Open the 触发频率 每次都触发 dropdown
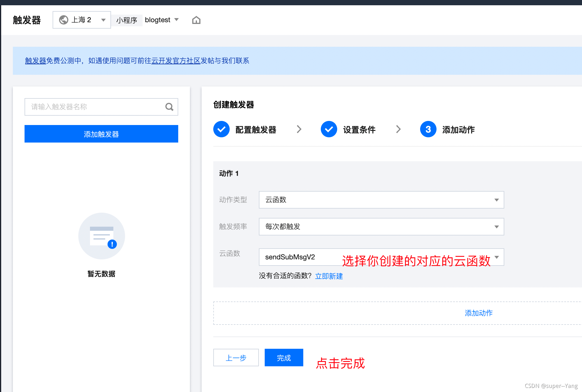582x392 pixels. 381,227
